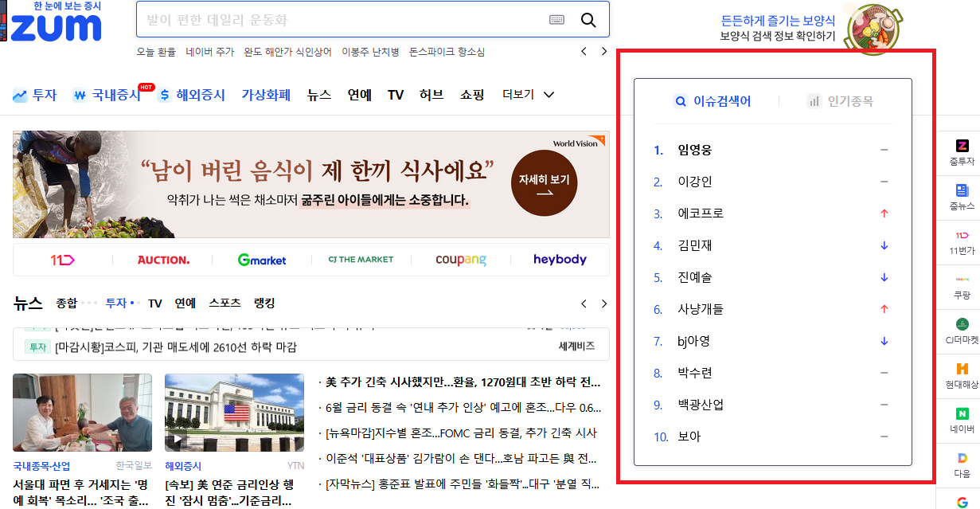Viewport: 980px width, 509px height.
Task: Go to previous news page arrow
Action: [x=584, y=303]
